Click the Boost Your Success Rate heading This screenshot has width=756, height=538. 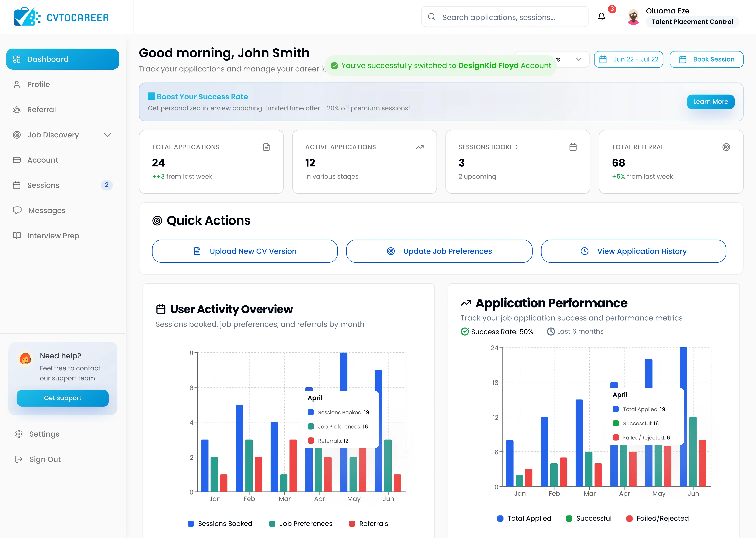[x=202, y=97]
